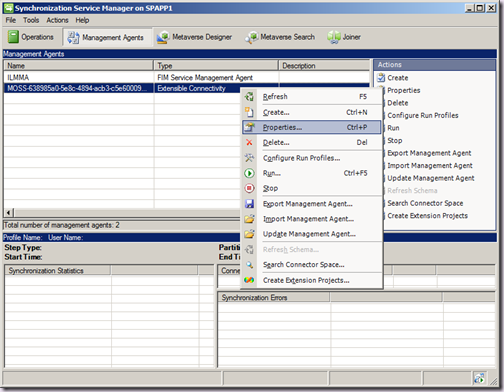Viewport: 504px width, 392px height.
Task: Select the ILMMA management agent row
Action: coord(186,77)
